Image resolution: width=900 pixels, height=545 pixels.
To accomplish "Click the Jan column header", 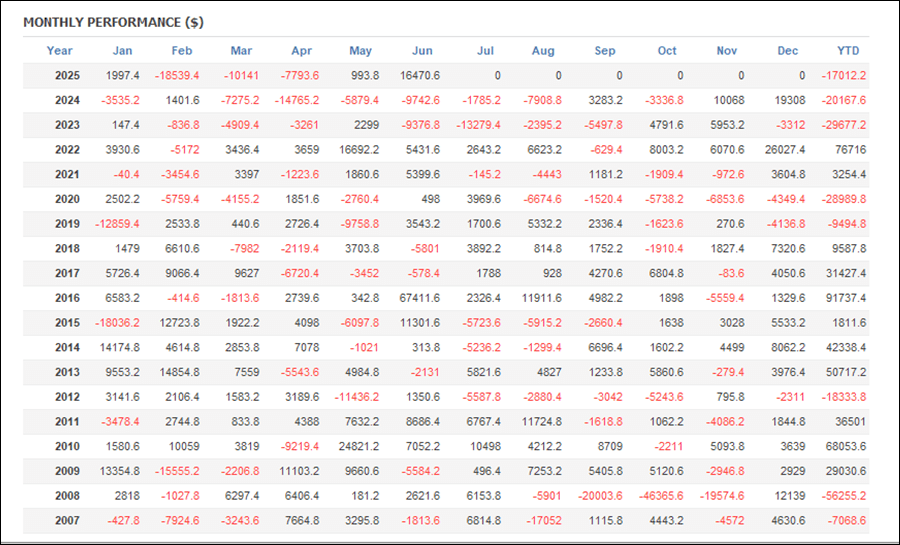I will tap(122, 50).
